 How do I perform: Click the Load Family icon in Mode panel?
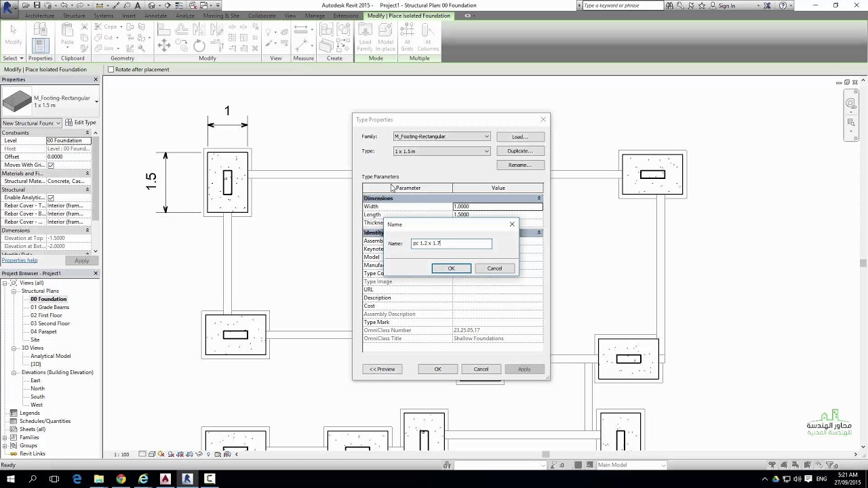click(x=366, y=37)
